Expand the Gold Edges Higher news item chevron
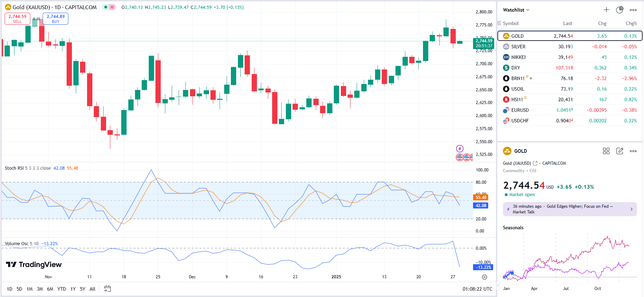Image resolution: width=644 pixels, height=297 pixels. click(x=631, y=209)
